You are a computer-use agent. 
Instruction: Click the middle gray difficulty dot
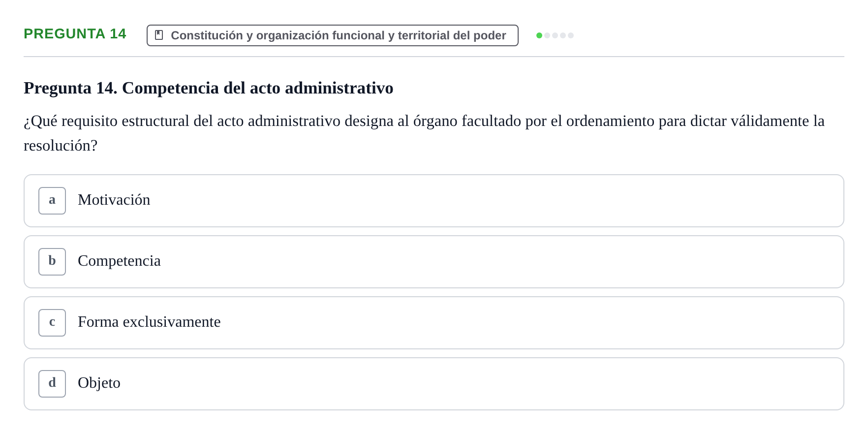click(x=555, y=35)
